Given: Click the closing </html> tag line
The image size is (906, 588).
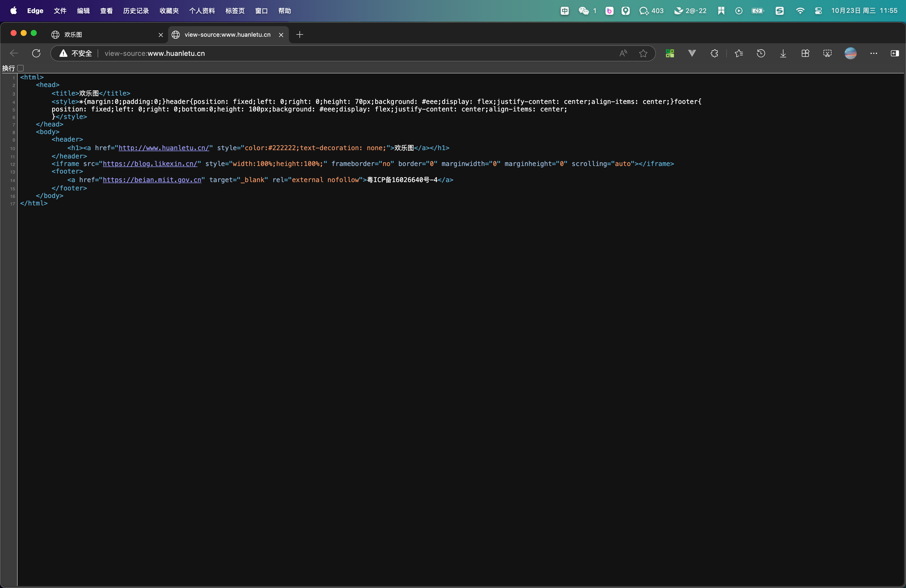Looking at the screenshot, I should pos(34,203).
